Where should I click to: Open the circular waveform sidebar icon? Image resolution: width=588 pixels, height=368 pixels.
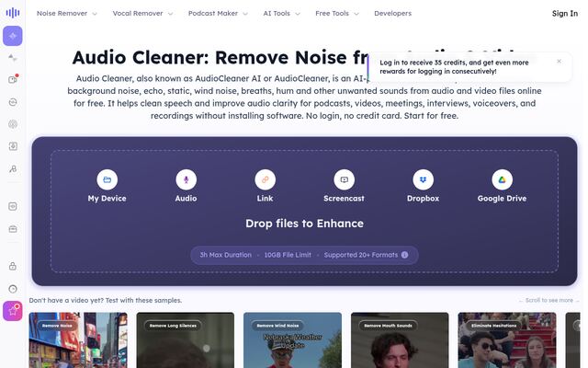13,102
